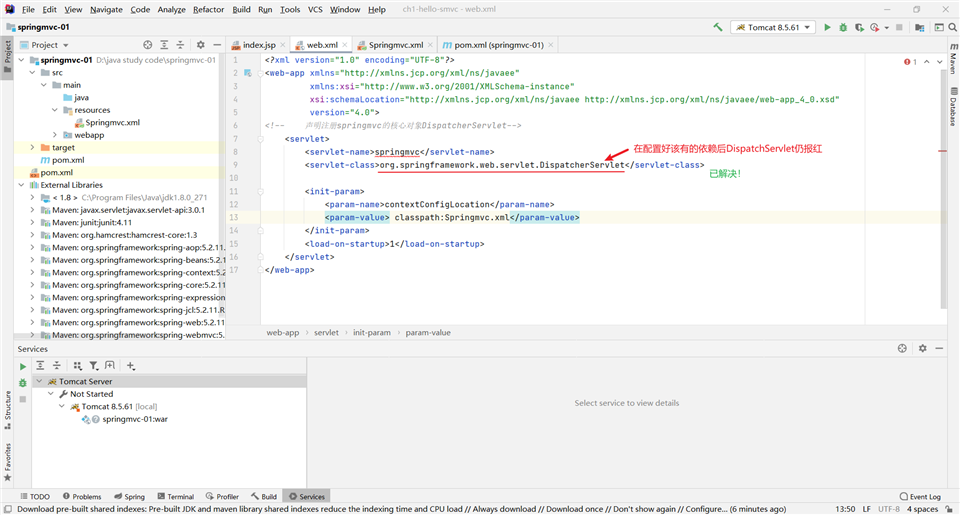Close the web.xml editor tab
Screen dimensions: 960x515
[345, 45]
